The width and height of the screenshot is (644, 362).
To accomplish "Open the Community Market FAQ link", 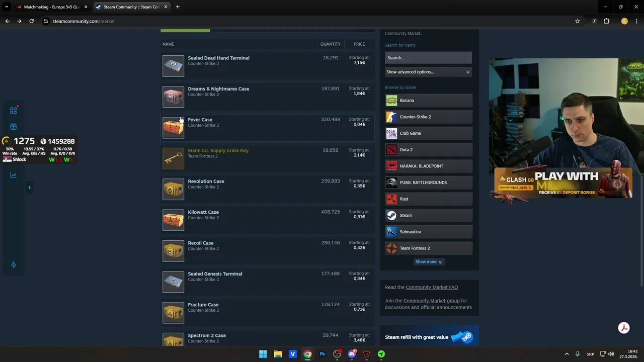I will pyautogui.click(x=432, y=287).
